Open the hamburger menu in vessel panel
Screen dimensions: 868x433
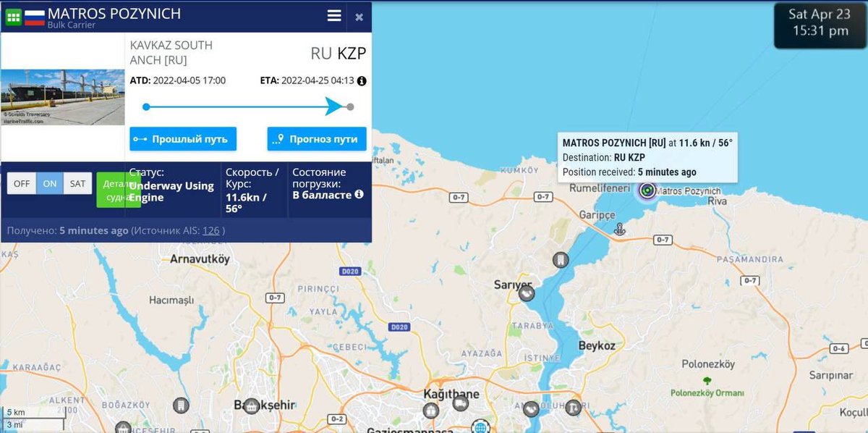coord(334,16)
